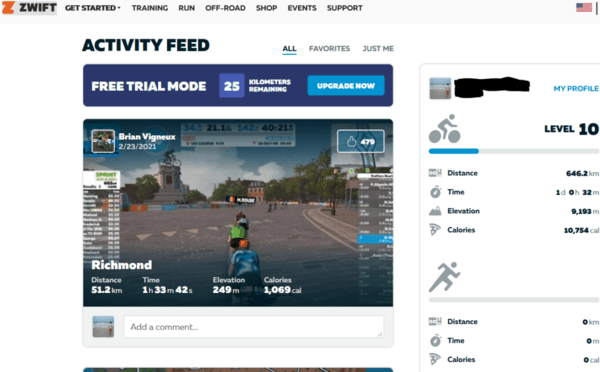Open the My Profile link
The width and height of the screenshot is (600, 372).
[576, 88]
